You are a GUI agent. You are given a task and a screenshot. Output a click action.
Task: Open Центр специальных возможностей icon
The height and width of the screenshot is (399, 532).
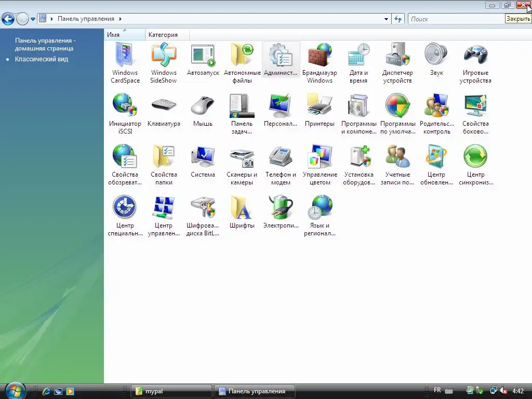pos(125,216)
